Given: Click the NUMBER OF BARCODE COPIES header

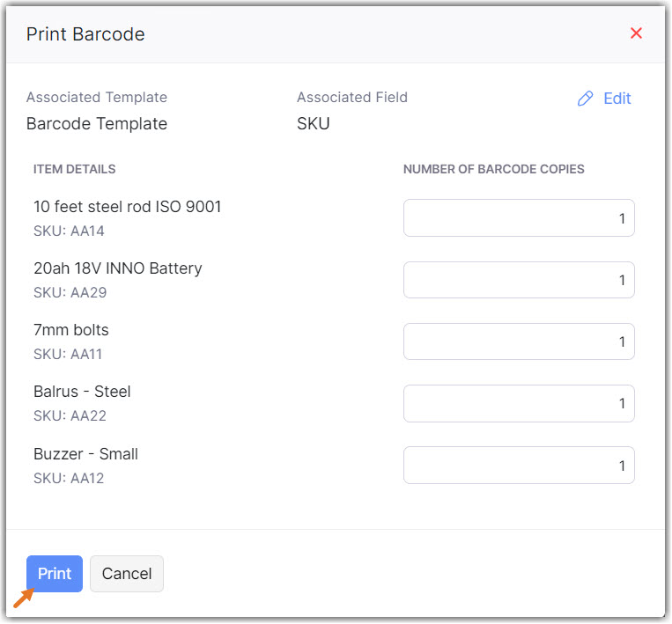Looking at the screenshot, I should pos(493,169).
